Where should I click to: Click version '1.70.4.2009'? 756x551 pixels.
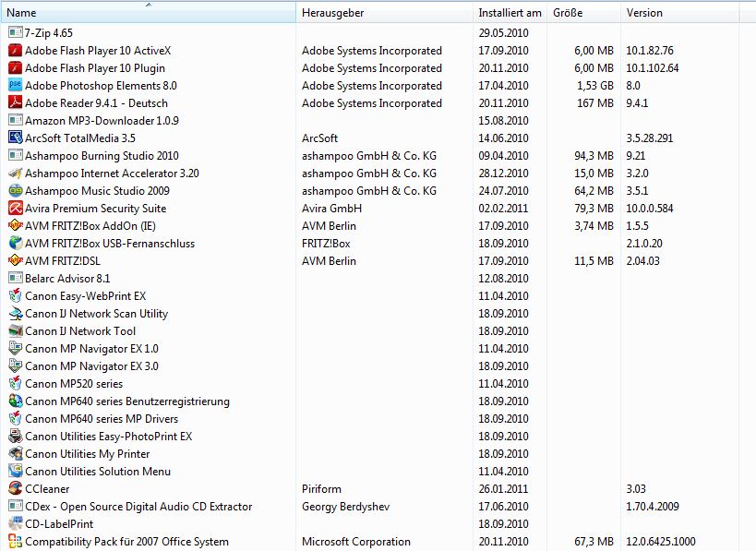coord(653,506)
